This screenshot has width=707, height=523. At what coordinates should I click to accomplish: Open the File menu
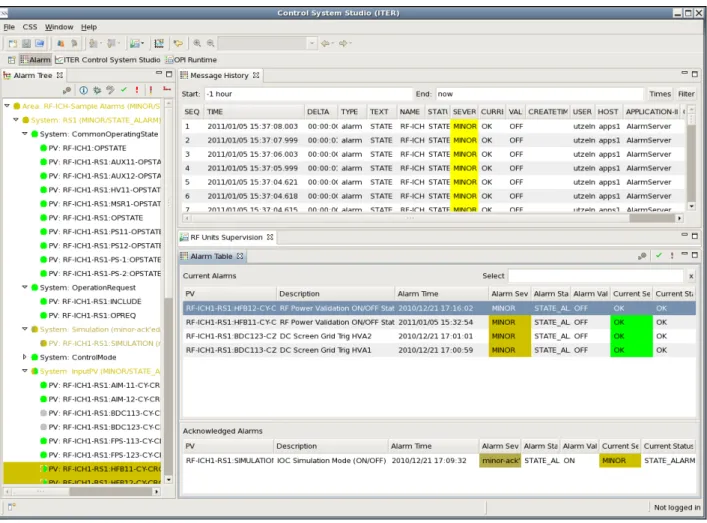click(x=9, y=27)
